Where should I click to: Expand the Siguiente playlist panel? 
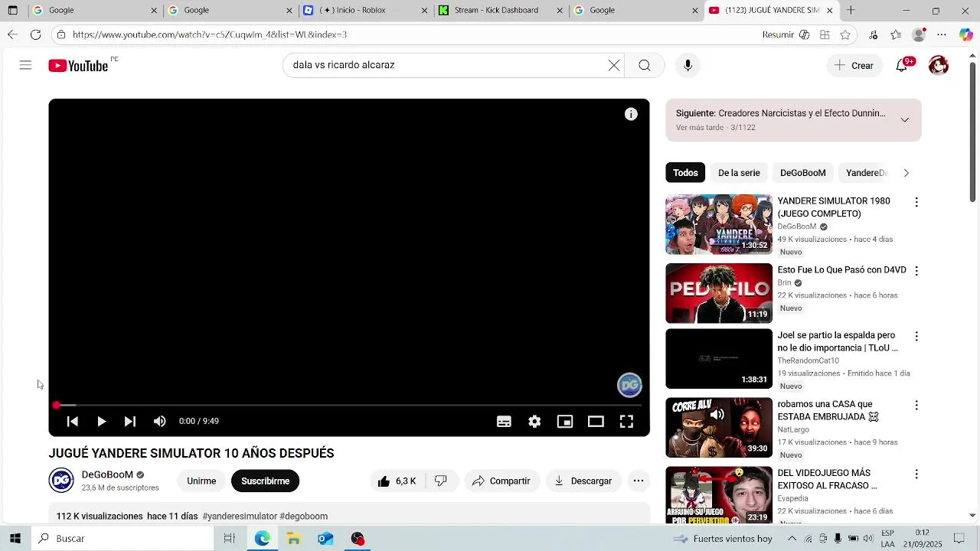[905, 120]
